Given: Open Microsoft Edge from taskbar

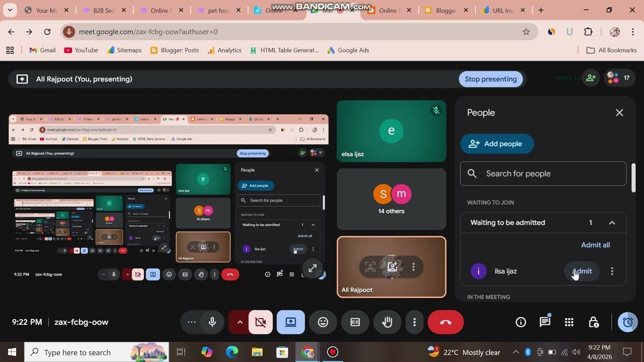Looking at the screenshot, I should [x=231, y=352].
